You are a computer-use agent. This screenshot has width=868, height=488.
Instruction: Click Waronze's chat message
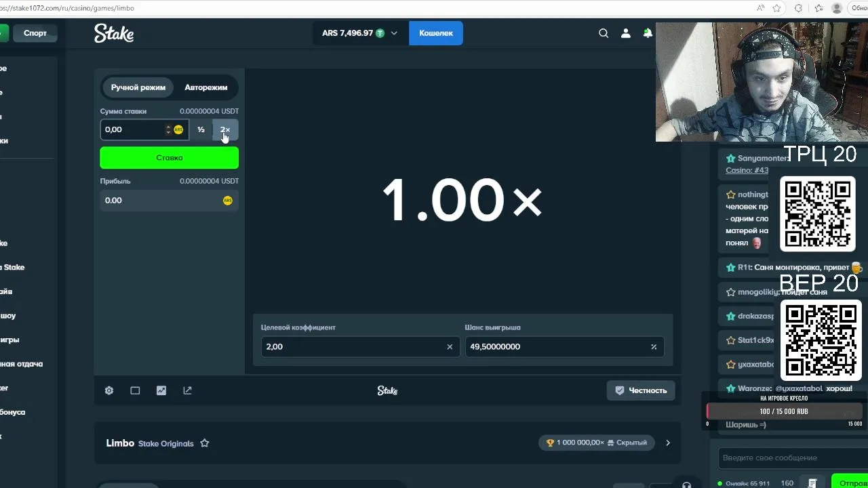tap(789, 389)
